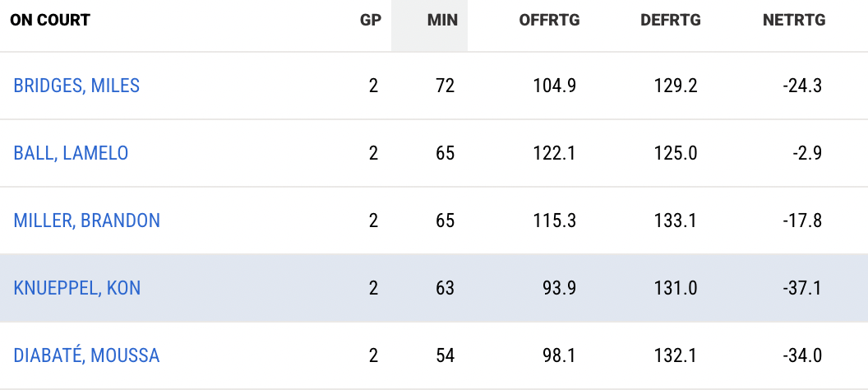The image size is (868, 390).
Task: Open the Bridges, Miles player link
Action: [x=76, y=86]
